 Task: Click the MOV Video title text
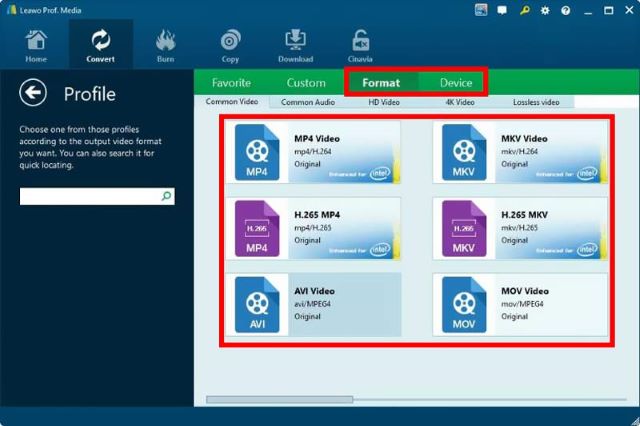pos(525,291)
